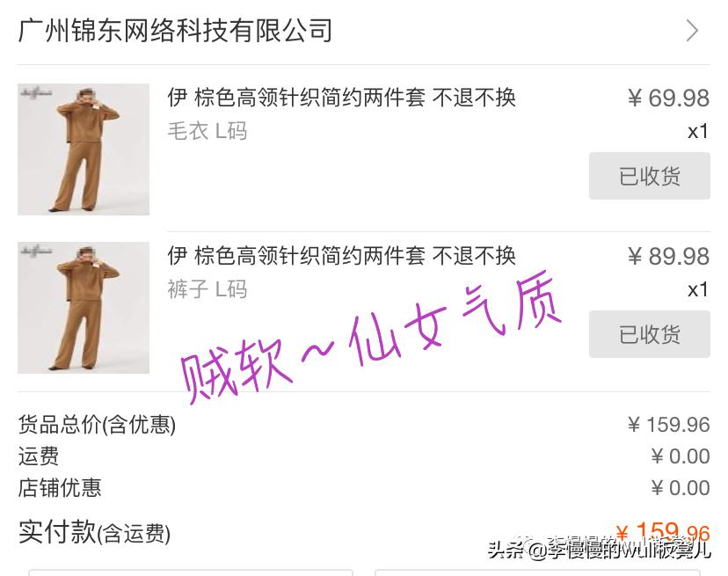Click the 店铺优惠 discount row
This screenshot has width=728, height=576.
coord(364,488)
